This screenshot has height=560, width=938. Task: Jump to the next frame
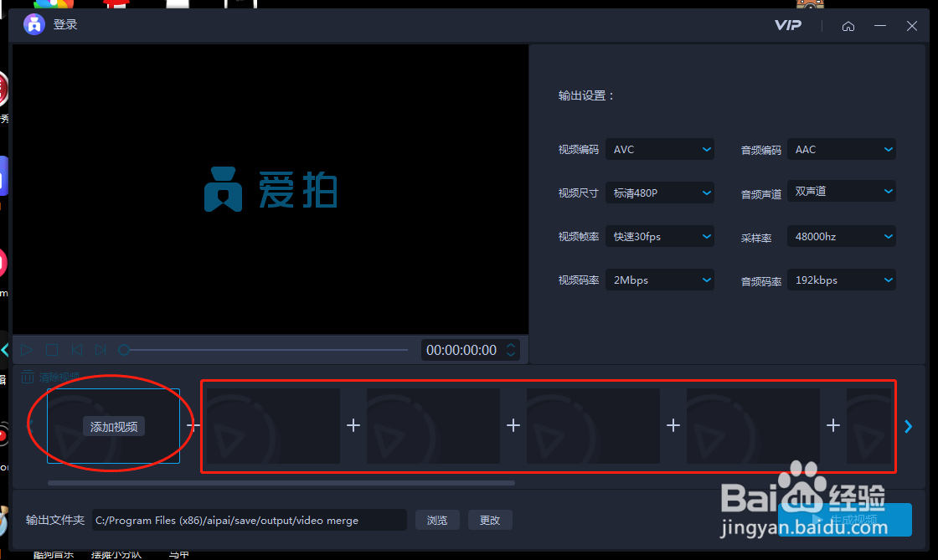click(x=100, y=350)
